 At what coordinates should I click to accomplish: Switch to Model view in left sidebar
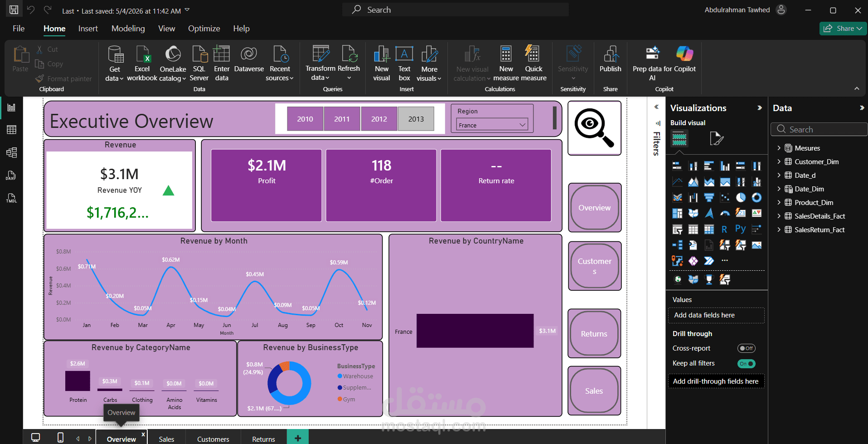(11, 152)
